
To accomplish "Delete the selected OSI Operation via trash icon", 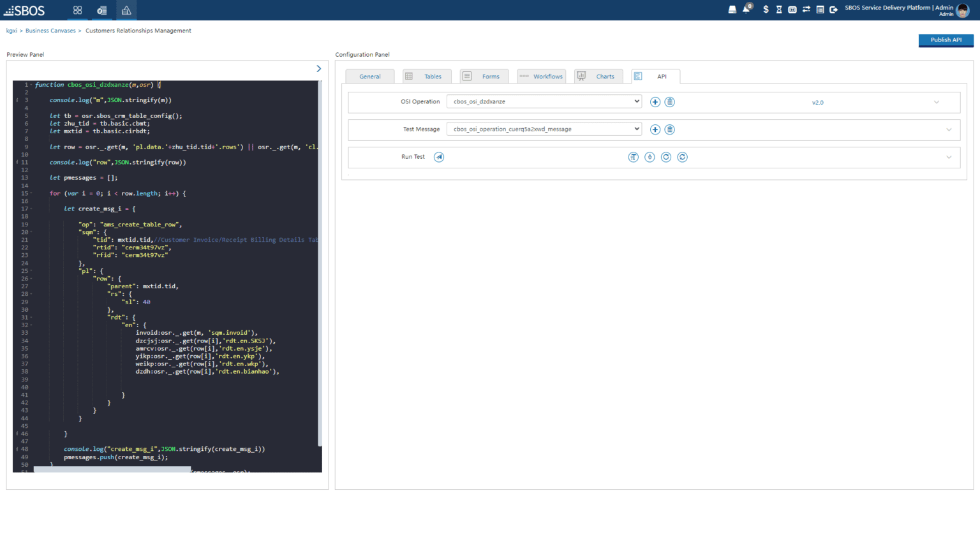I will (x=669, y=102).
